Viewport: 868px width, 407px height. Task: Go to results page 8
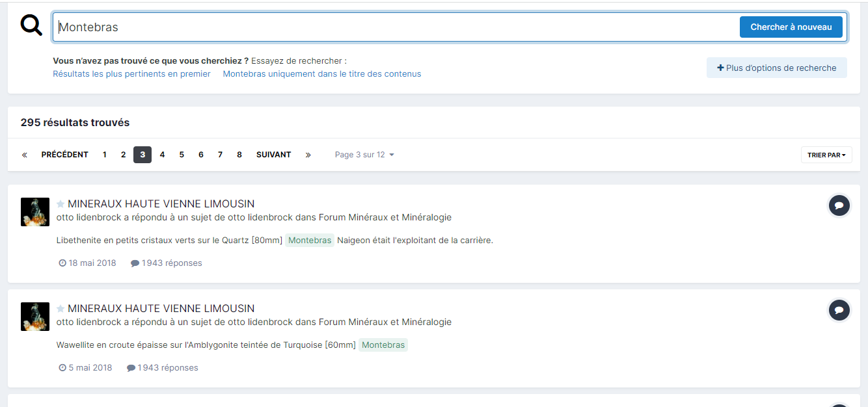pos(239,155)
